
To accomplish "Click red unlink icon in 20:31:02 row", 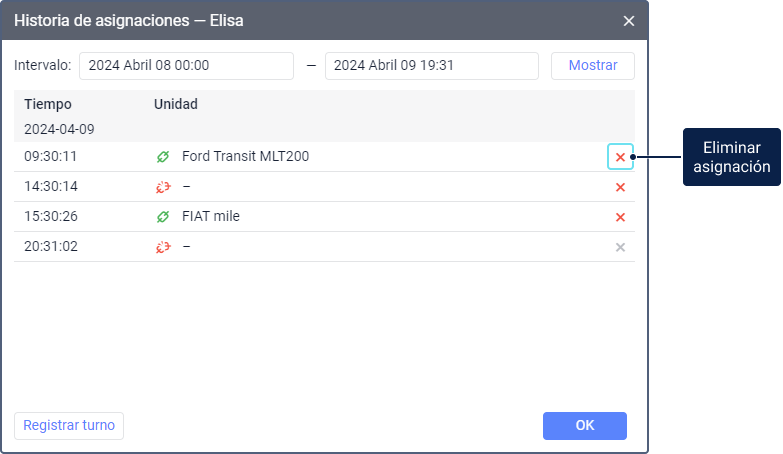I will tap(163, 247).
